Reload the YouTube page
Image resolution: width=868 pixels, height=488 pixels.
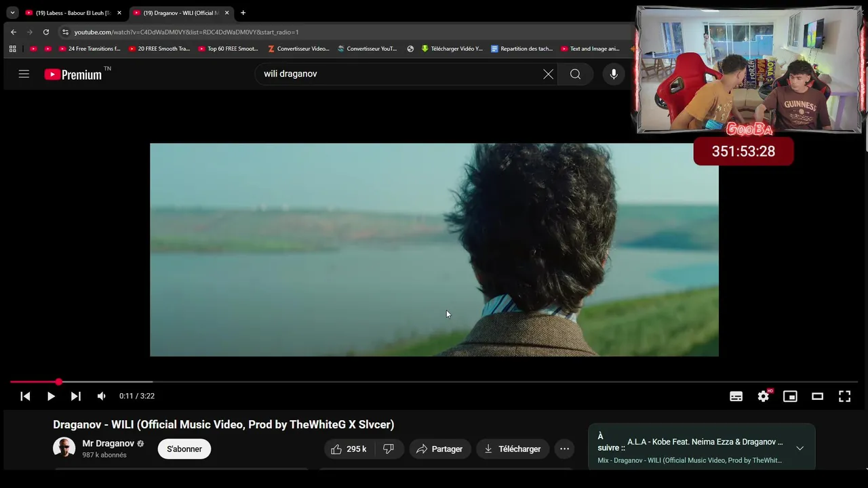[46, 32]
